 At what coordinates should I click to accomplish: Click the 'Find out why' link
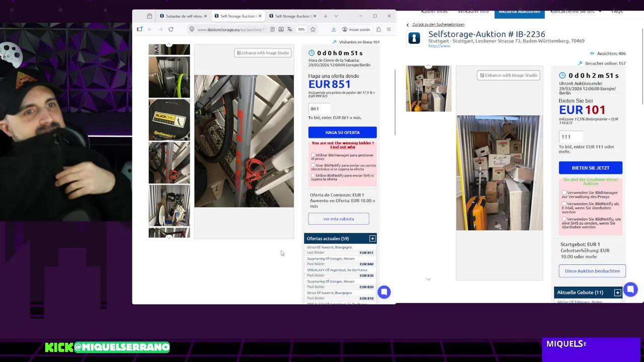pos(343,147)
